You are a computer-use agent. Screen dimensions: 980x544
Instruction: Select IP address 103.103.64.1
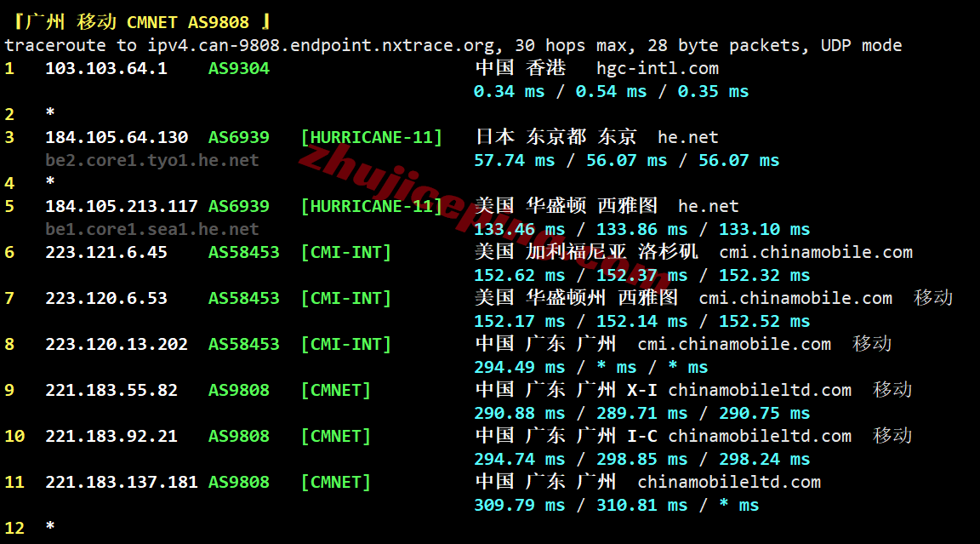pyautogui.click(x=106, y=68)
